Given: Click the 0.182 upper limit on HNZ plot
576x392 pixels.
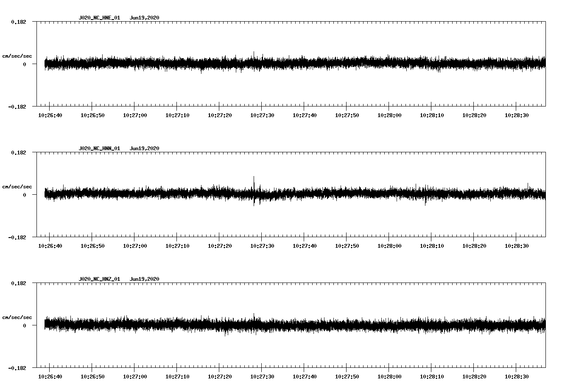Looking at the screenshot, I should tap(19, 283).
